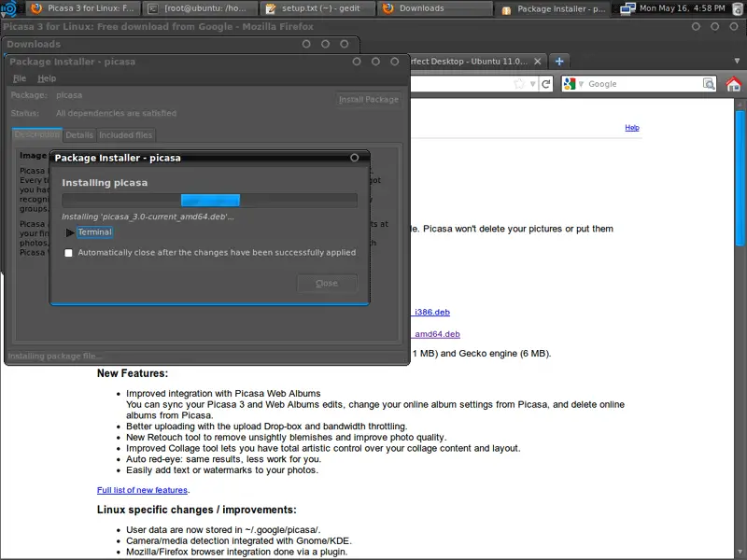Open the URL history dropdown arrow

point(532,84)
